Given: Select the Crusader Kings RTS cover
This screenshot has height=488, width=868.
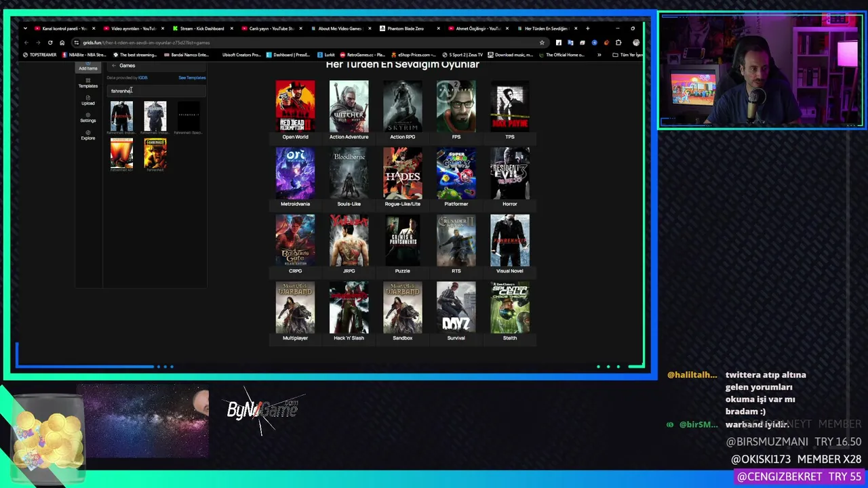Looking at the screenshot, I should point(456,240).
